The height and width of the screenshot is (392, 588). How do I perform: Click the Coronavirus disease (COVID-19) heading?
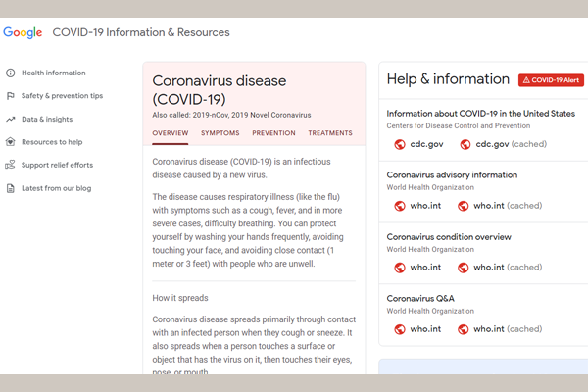click(x=220, y=90)
